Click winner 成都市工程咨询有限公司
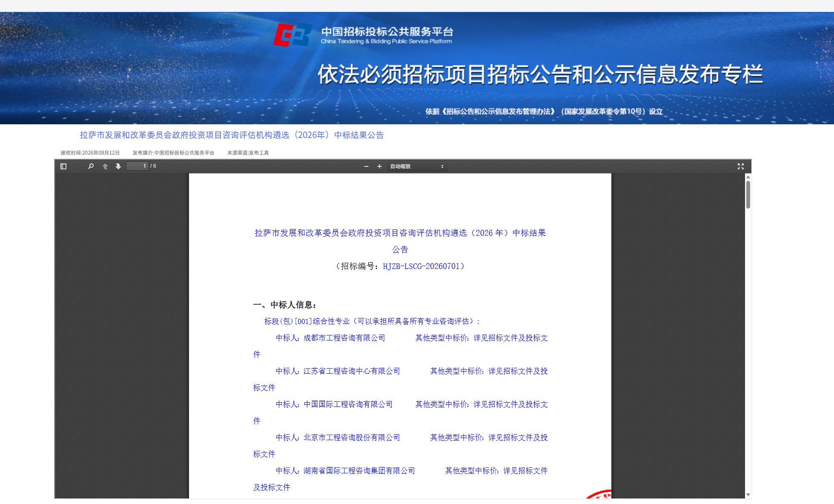Screen dimensions: 834x504 344,338
